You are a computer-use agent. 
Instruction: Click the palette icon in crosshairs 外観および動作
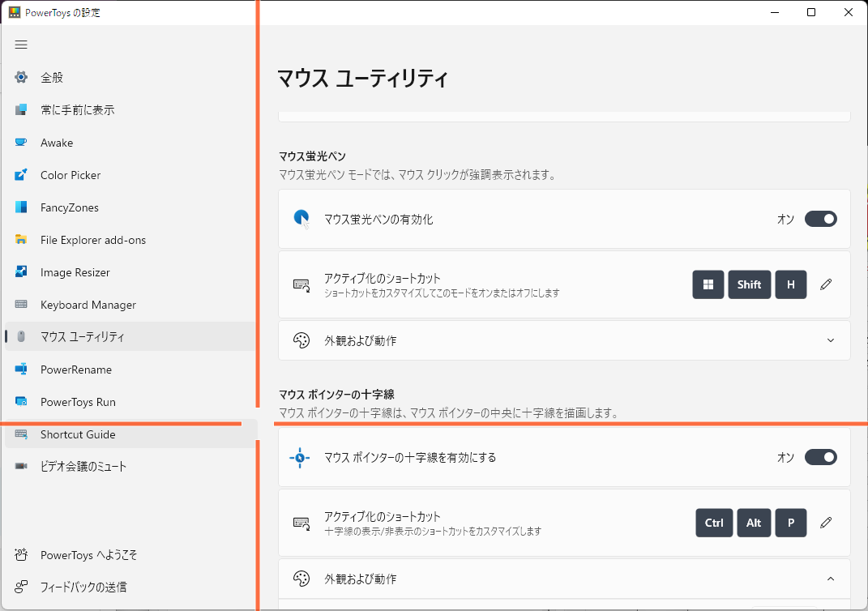pos(301,579)
